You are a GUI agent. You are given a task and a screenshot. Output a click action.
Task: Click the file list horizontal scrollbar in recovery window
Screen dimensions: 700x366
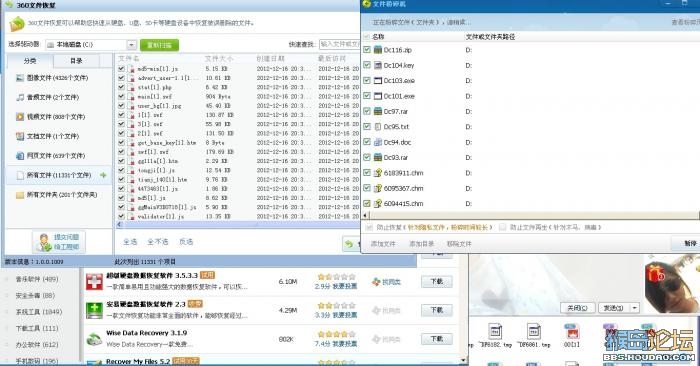pos(238,224)
